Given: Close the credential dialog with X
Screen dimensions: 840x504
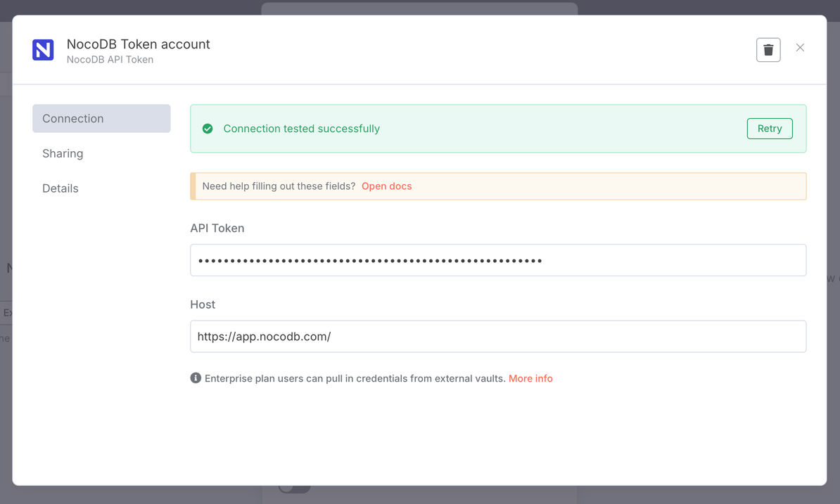Looking at the screenshot, I should [x=800, y=48].
